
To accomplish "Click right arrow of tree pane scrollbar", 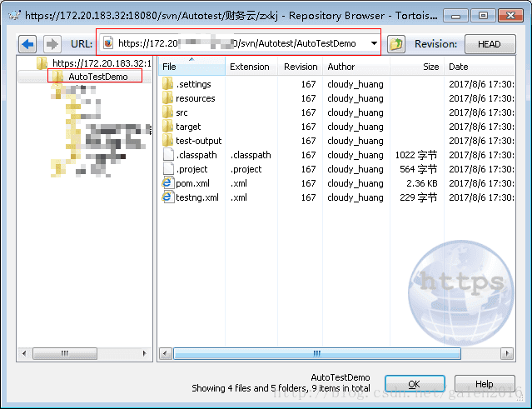I will coord(145,353).
